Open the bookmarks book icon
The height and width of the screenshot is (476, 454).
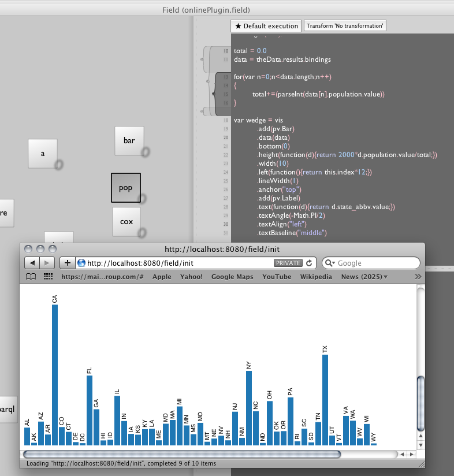31,277
